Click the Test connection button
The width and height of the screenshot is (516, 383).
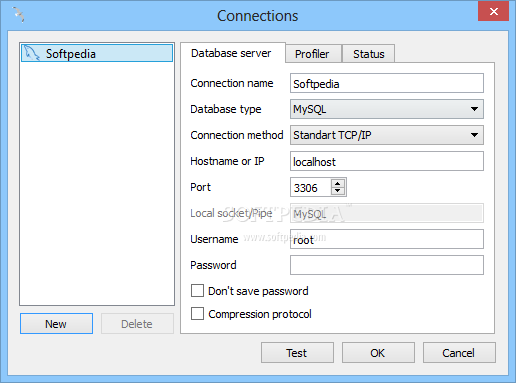297,353
